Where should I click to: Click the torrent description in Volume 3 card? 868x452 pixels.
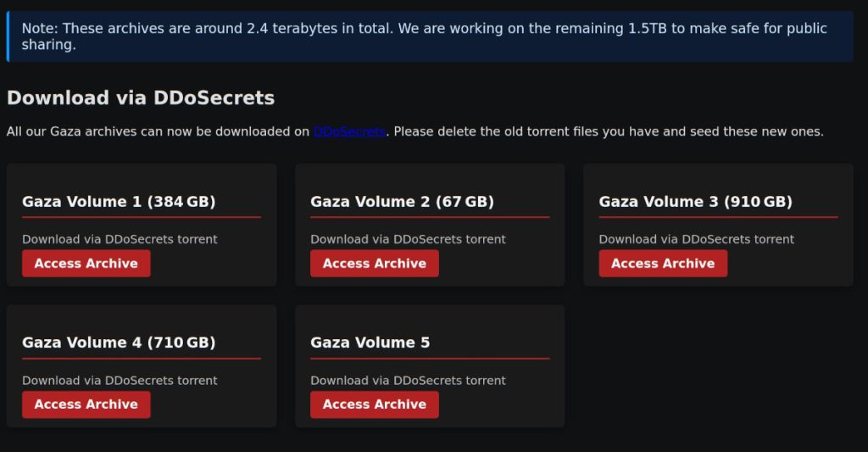[696, 239]
